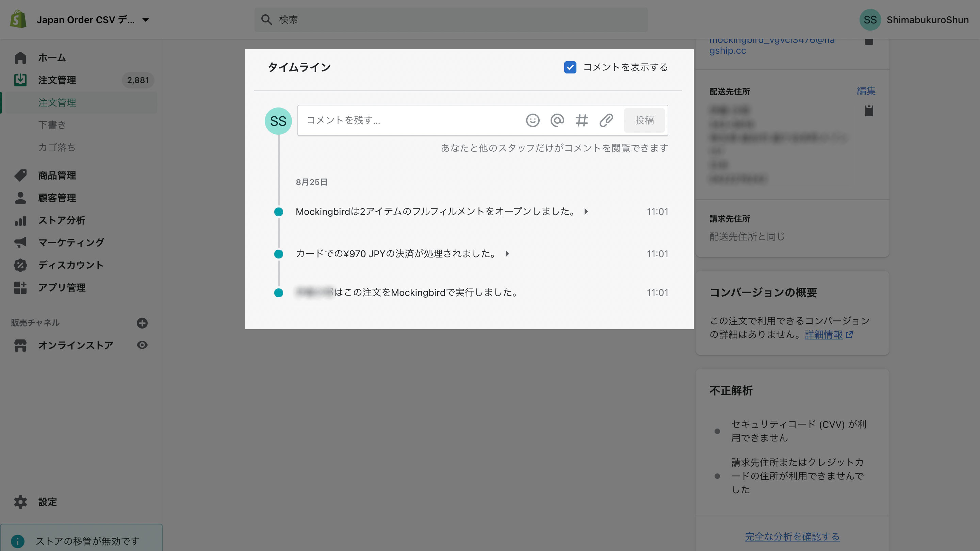
Task: Click the order placed event timeline dot
Action: pos(278,293)
